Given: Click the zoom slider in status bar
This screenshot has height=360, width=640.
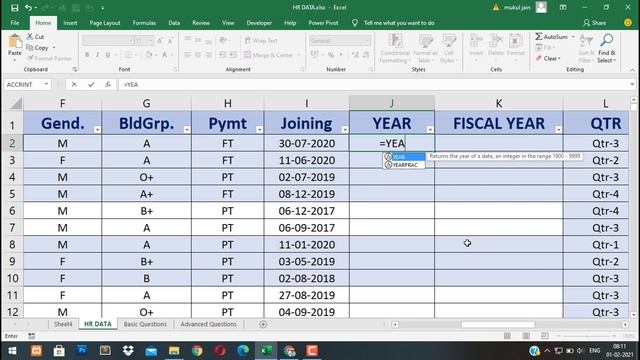Looking at the screenshot, I should pos(586,336).
